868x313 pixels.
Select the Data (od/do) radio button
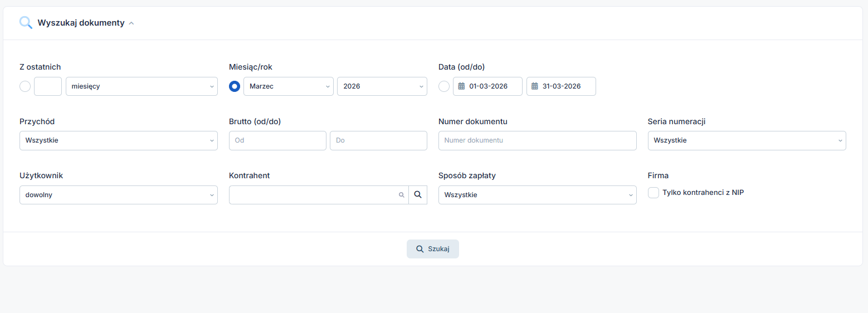(444, 86)
